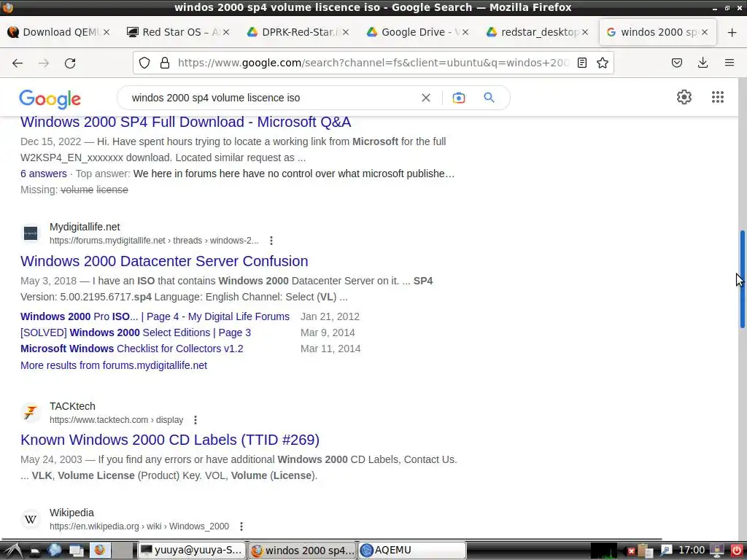This screenshot has height=560, width=747.
Task: Open Microsoft Windows Checklist for Collectors link
Action: [x=132, y=349]
